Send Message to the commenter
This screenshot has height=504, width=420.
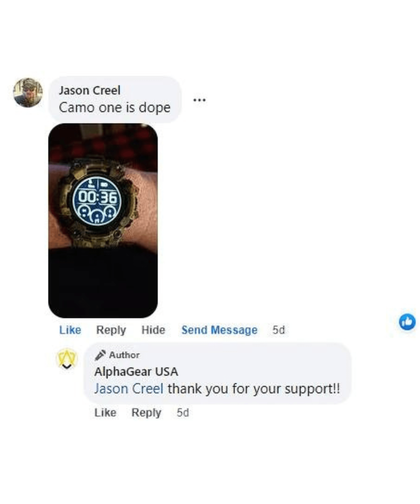click(219, 330)
